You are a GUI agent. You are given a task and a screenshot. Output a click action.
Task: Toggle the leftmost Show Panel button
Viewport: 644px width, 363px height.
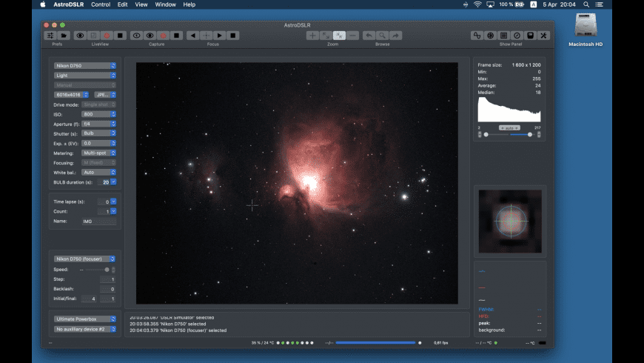(477, 35)
